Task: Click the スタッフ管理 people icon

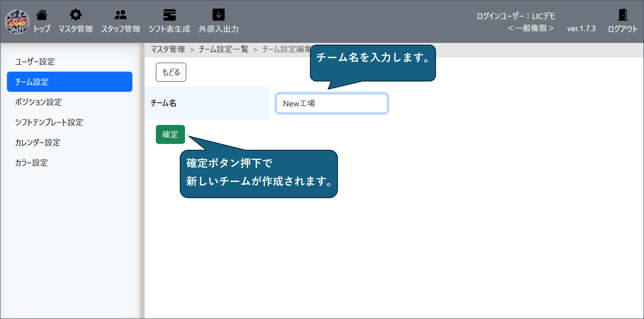Action: pos(121,15)
